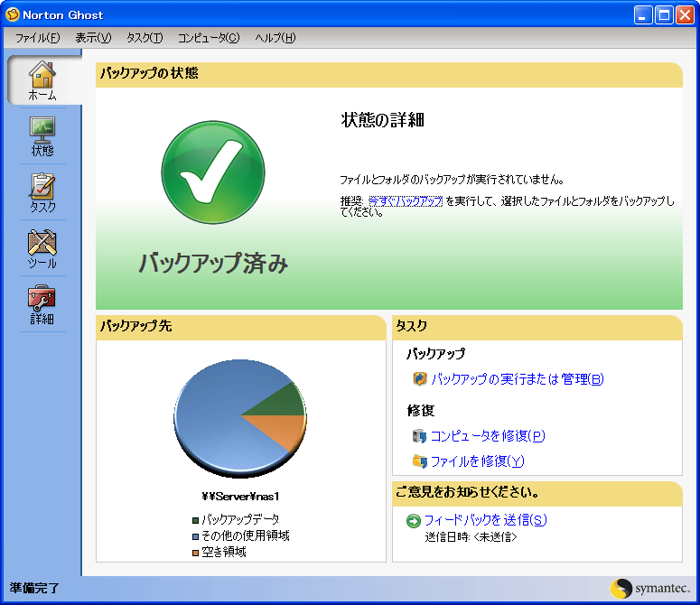700x605 pixels.
Task: Click フィードバックを送信(S) link
Action: click(x=485, y=520)
